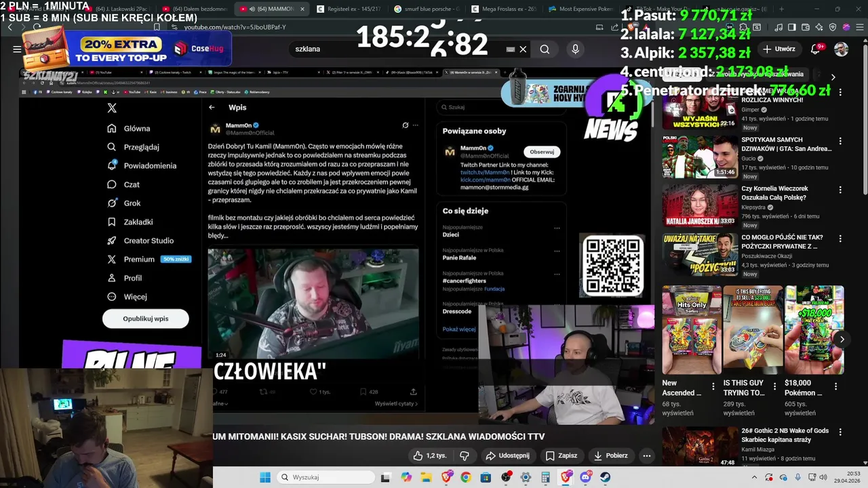Open the 'Hits Only' Pokémon short thumbnail
This screenshot has width=868, height=488.
692,329
